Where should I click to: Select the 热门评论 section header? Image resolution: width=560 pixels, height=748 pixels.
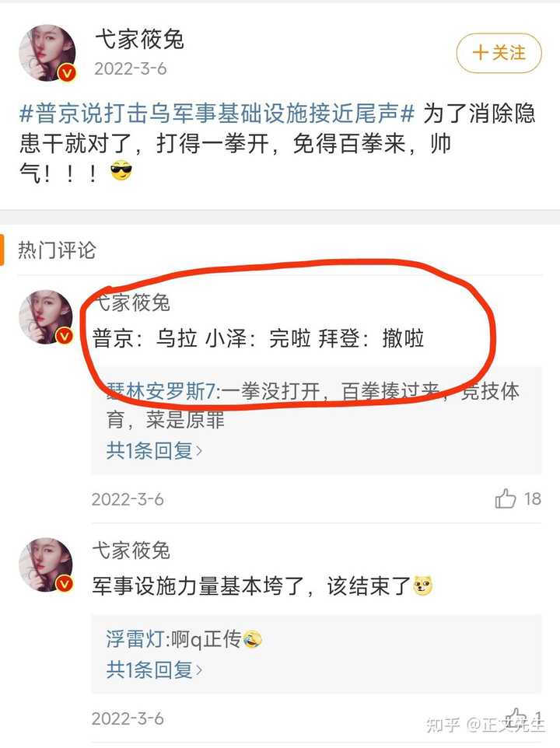pyautogui.click(x=58, y=250)
